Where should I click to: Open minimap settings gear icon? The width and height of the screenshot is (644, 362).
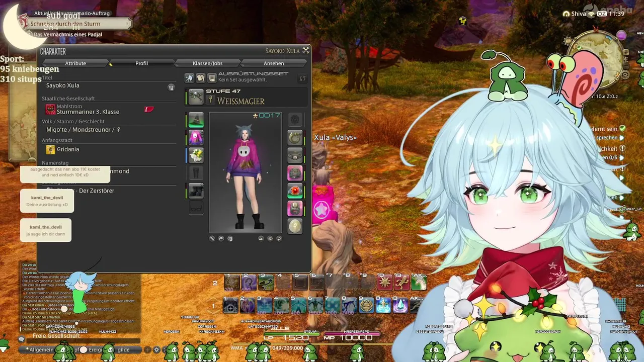(x=625, y=75)
